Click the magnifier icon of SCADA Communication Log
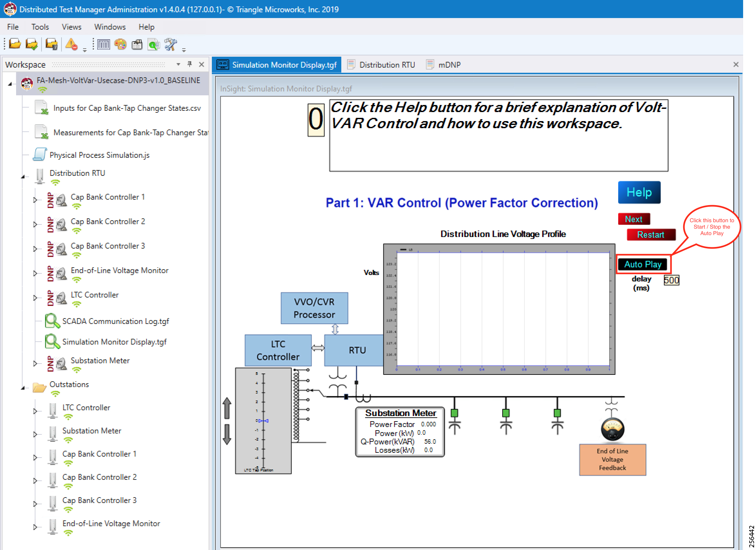 tap(52, 321)
